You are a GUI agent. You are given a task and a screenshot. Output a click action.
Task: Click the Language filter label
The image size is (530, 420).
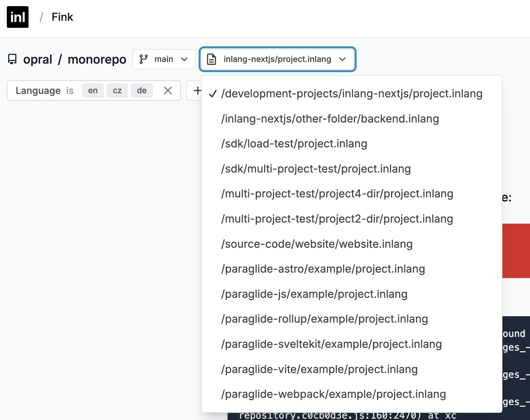click(38, 91)
